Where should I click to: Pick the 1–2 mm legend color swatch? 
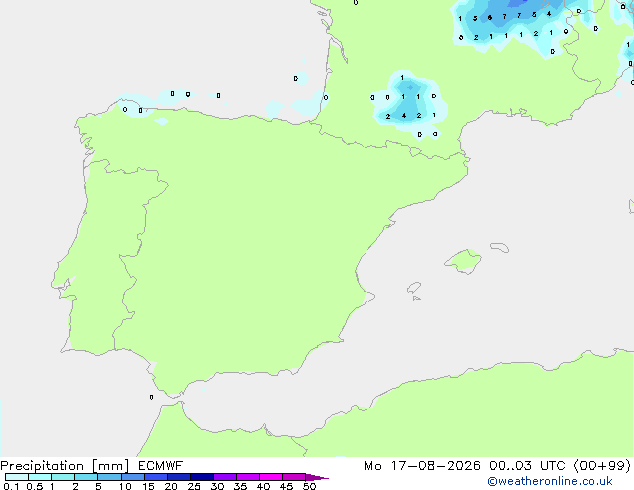coord(63,477)
